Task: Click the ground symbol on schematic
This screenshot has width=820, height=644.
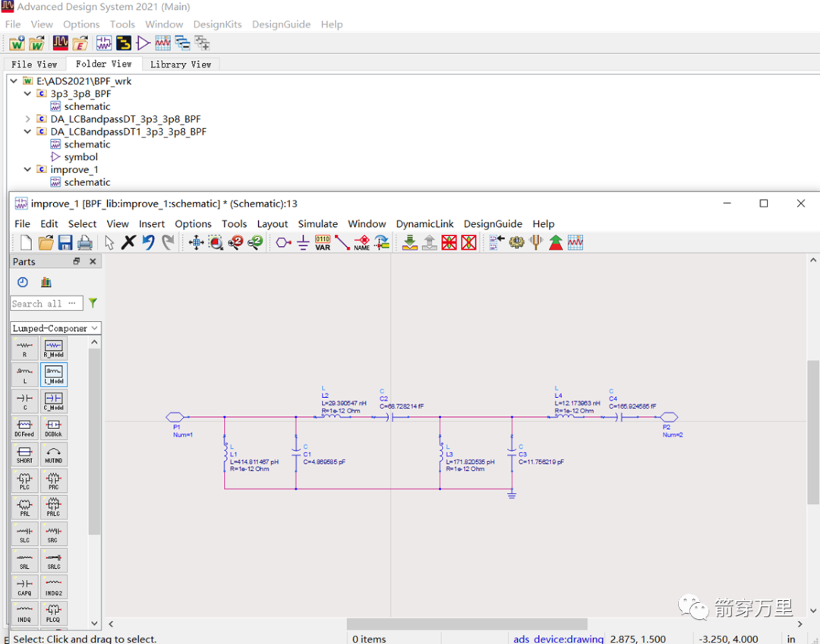Action: pos(512,494)
